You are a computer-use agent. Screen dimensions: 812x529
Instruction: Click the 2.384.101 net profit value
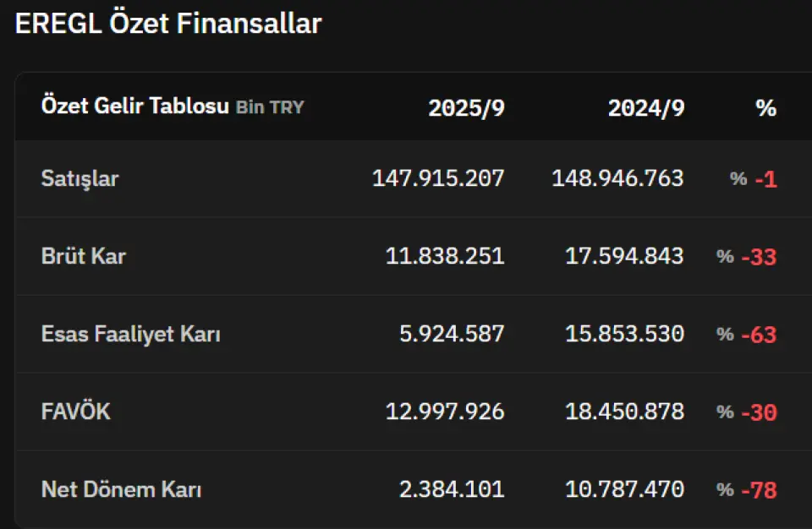[452, 489]
